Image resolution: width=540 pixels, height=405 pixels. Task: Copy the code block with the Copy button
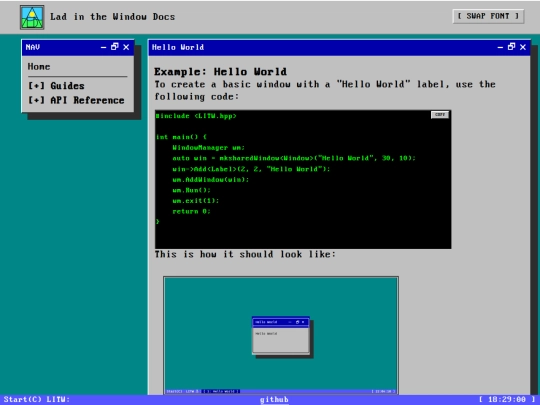(x=440, y=115)
